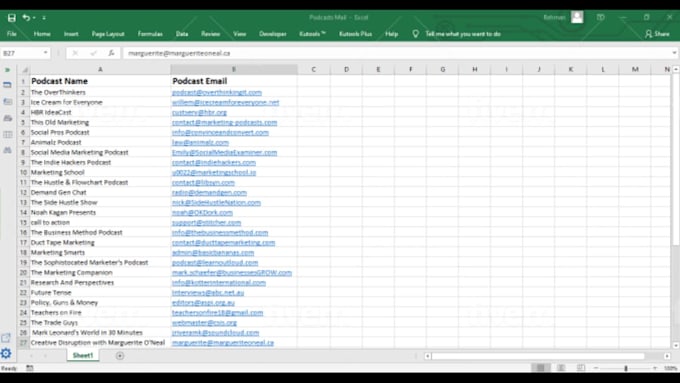Open the Name Box dropdown arrow

click(46, 53)
